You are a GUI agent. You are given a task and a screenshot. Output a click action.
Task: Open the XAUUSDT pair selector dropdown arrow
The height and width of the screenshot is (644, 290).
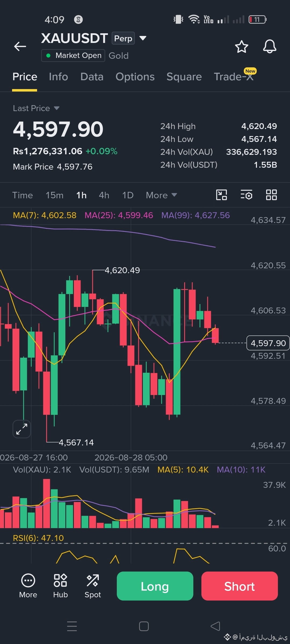coord(143,38)
